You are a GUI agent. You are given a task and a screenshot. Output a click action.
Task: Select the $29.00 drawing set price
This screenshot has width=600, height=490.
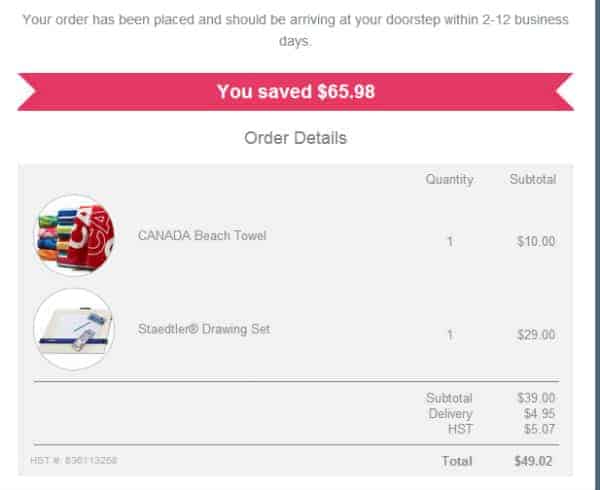coord(536,335)
